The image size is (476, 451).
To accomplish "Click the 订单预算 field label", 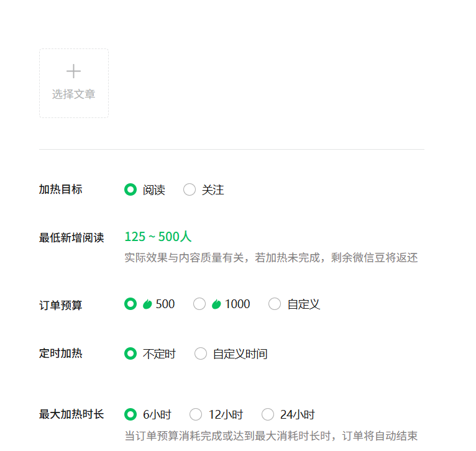I will (60, 305).
